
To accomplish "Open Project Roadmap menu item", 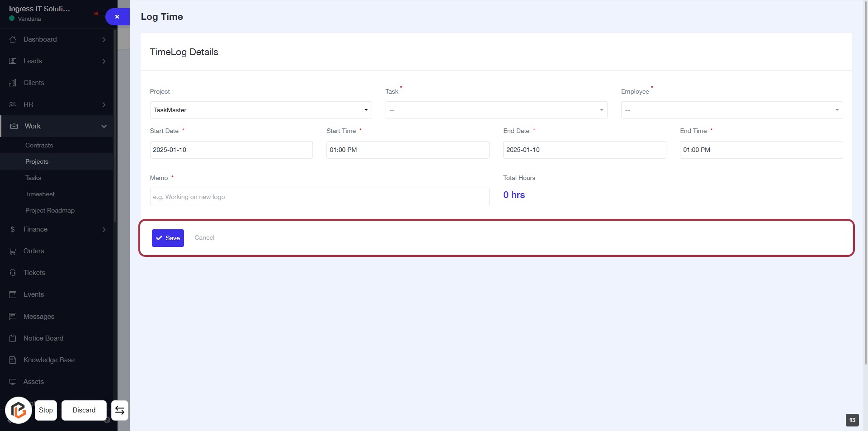I will coord(50,210).
